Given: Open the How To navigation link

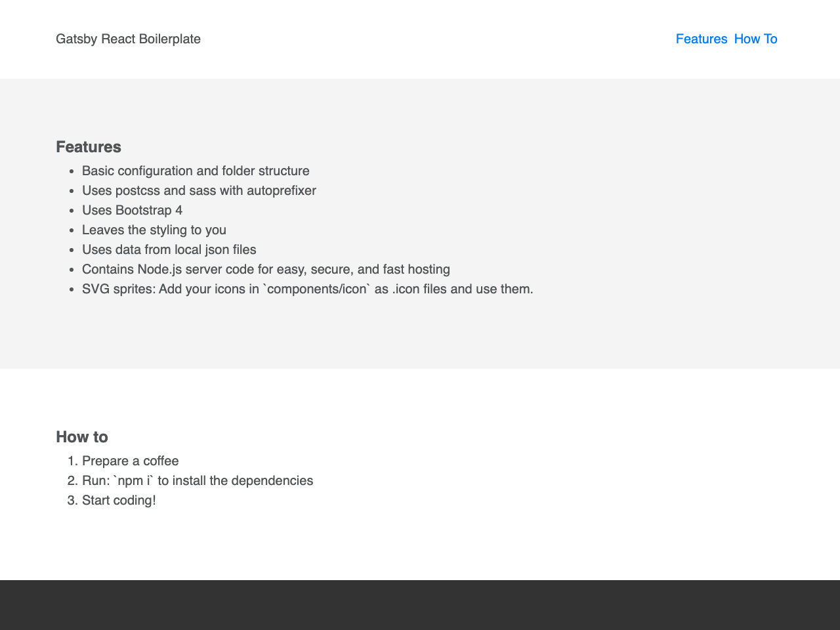Looking at the screenshot, I should pos(755,39).
